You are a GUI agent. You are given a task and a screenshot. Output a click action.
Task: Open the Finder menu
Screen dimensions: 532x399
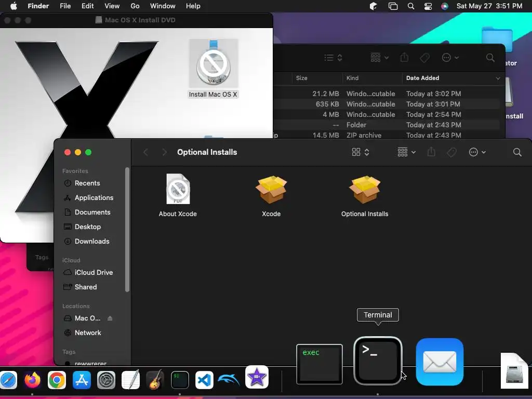pyautogui.click(x=38, y=6)
